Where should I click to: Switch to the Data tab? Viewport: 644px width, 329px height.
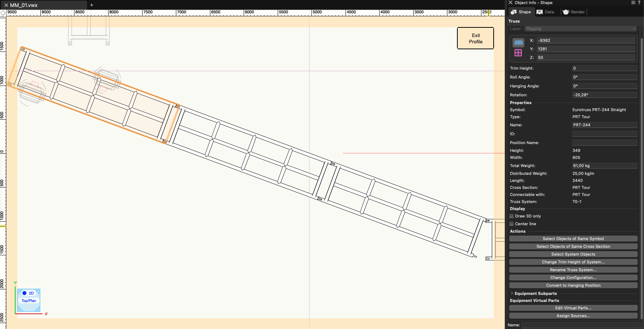coord(545,12)
